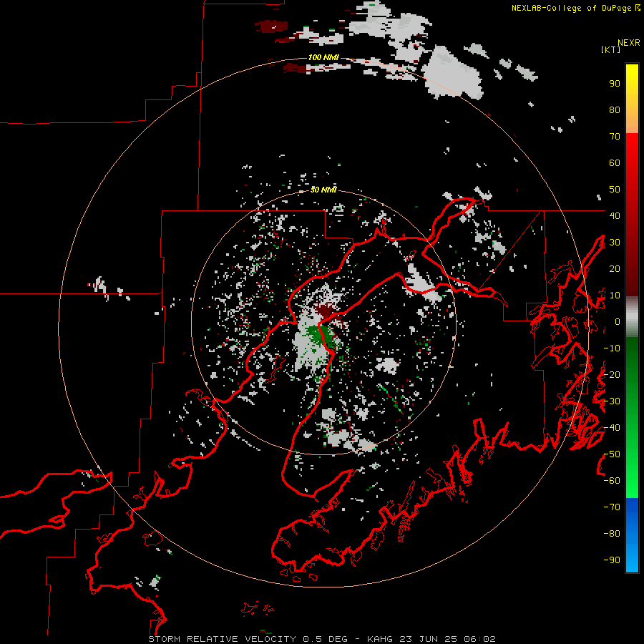Click the 10 knot scale label

(615, 296)
